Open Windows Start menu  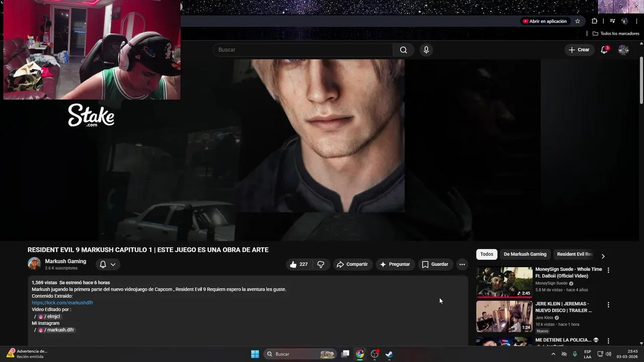[x=255, y=354]
